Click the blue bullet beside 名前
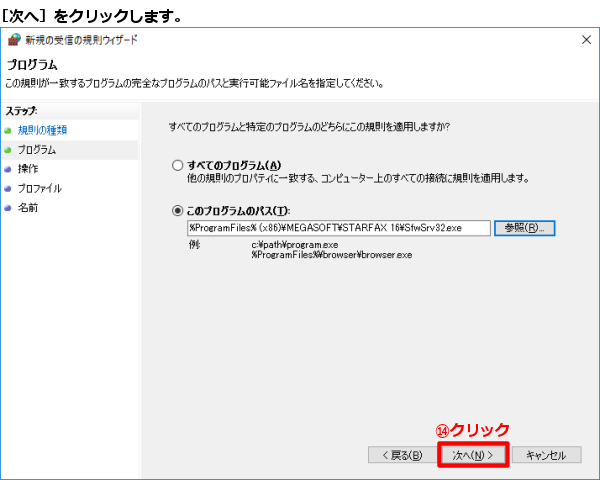This screenshot has height=480, width=600. pos(8,207)
